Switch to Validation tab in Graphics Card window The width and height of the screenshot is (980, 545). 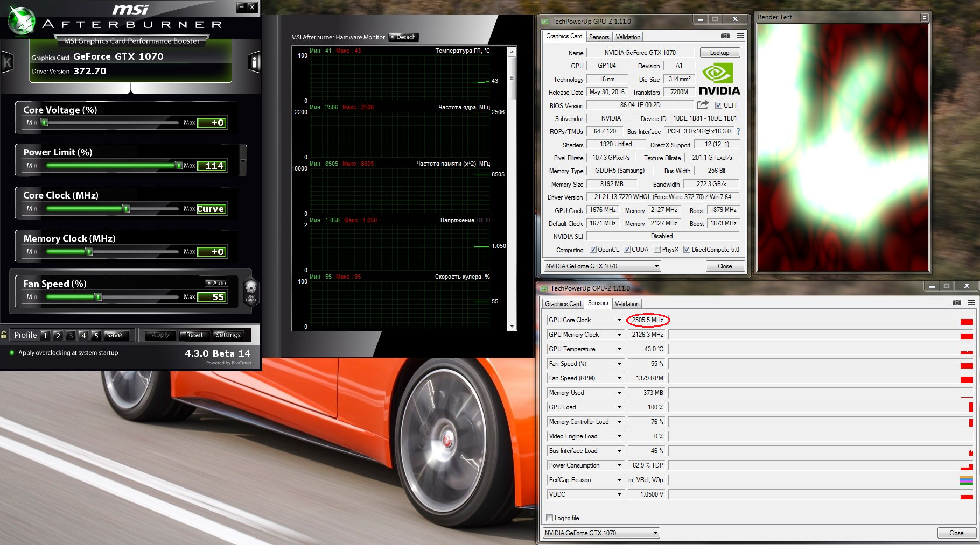click(x=628, y=37)
